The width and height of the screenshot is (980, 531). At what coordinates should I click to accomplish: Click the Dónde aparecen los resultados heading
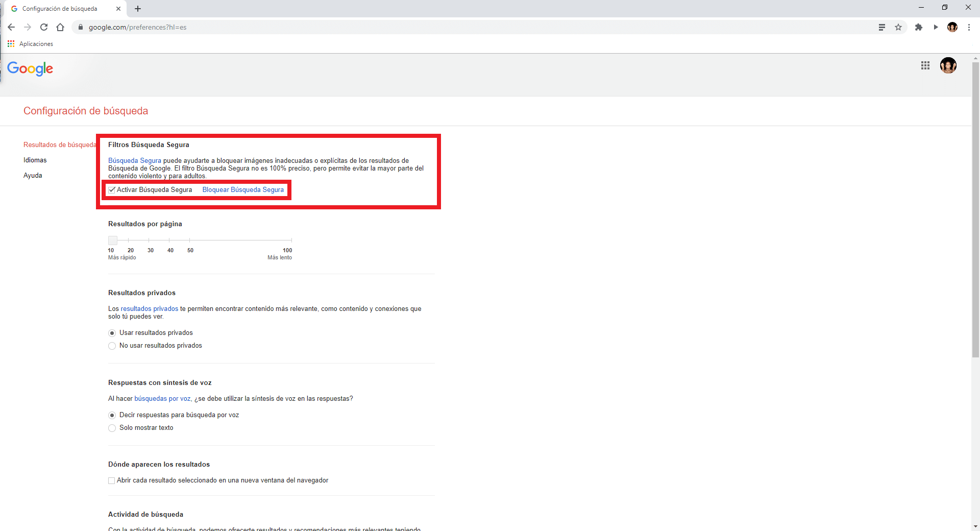(159, 465)
